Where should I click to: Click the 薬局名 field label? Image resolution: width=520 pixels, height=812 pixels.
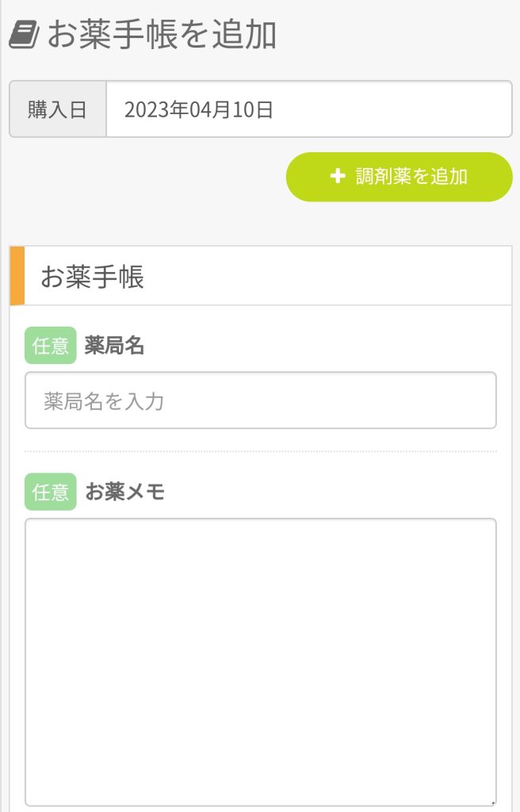(115, 346)
